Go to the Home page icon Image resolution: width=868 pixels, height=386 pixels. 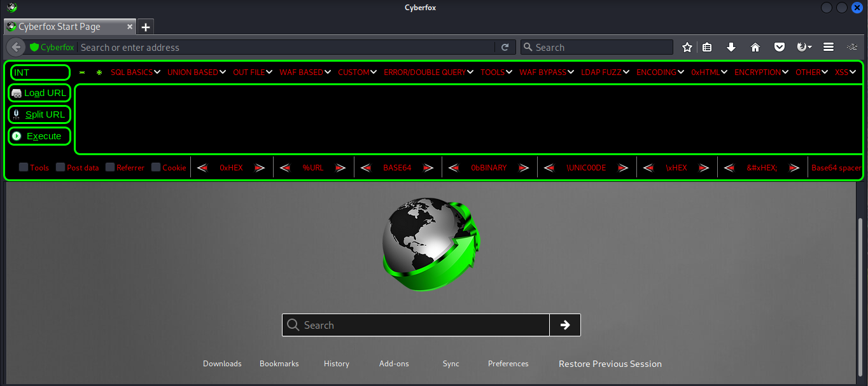(x=755, y=47)
